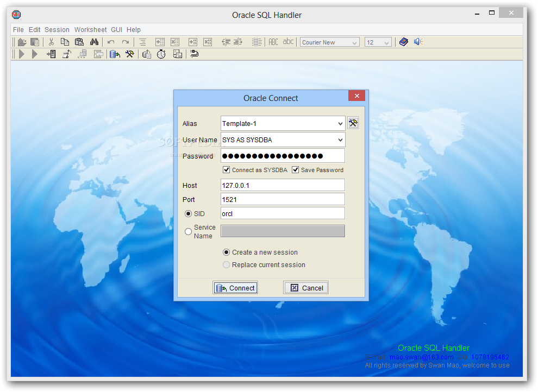Maximize the Oracle SQL Handler window
Viewport: 538px width, 392px height.
(492, 12)
